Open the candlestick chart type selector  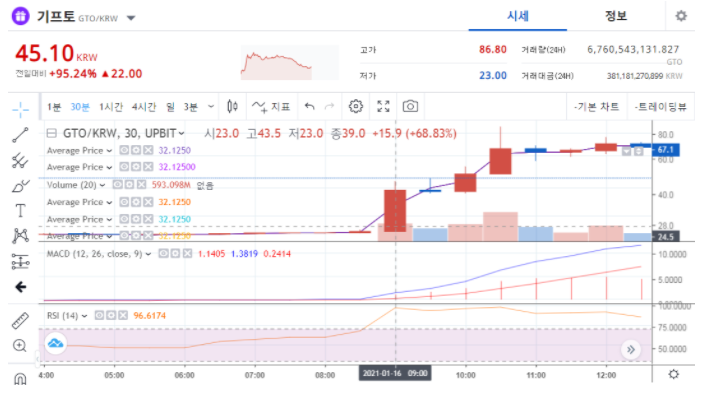tap(233, 107)
